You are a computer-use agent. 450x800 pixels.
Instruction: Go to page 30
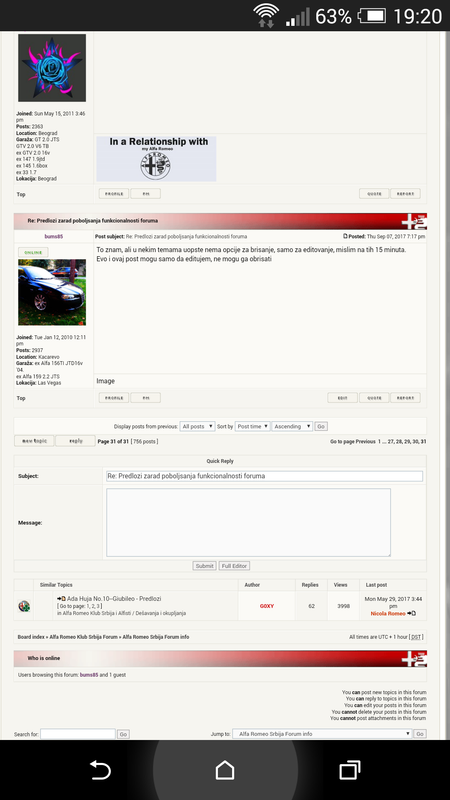pyautogui.click(x=415, y=441)
